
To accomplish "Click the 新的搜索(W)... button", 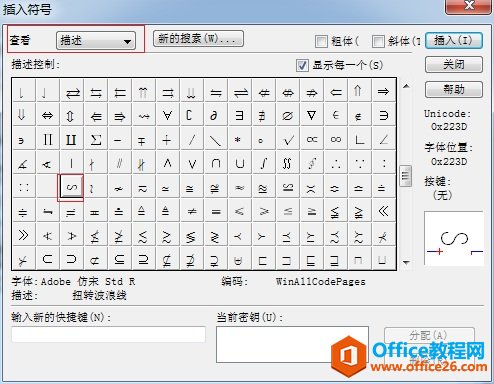I will coord(198,39).
